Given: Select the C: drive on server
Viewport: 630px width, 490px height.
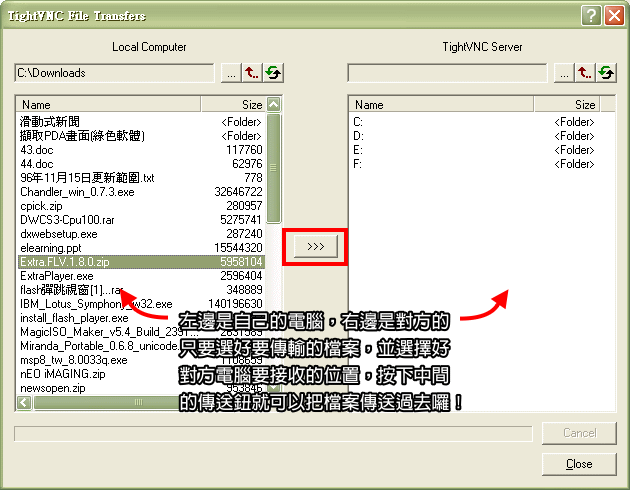Looking at the screenshot, I should [x=474, y=122].
